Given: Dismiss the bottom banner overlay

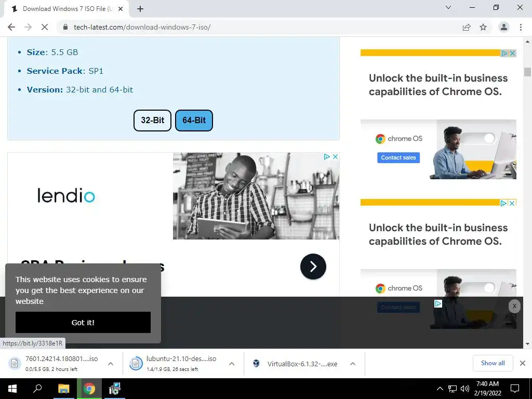Looking at the screenshot, I should (x=514, y=306).
